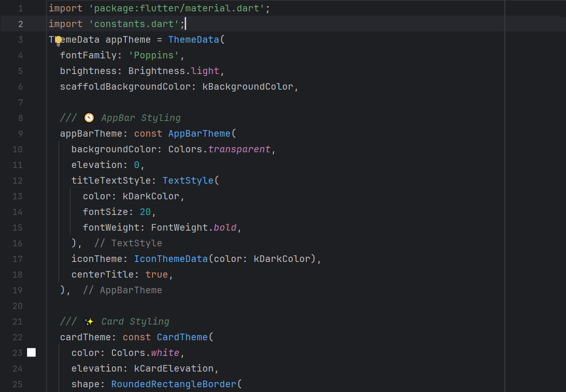Click the 'AppBar Styling' comment text
Image resolution: width=566 pixels, height=392 pixels.
click(141, 118)
